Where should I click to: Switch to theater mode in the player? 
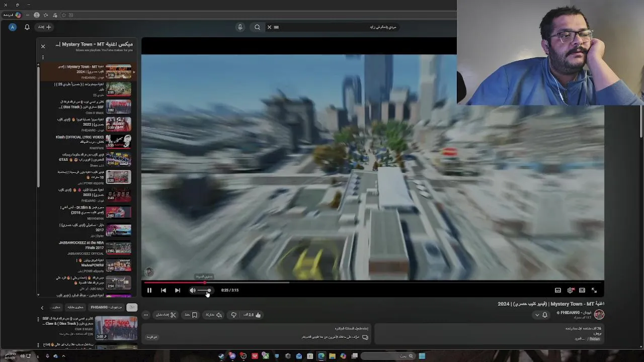[582, 290]
